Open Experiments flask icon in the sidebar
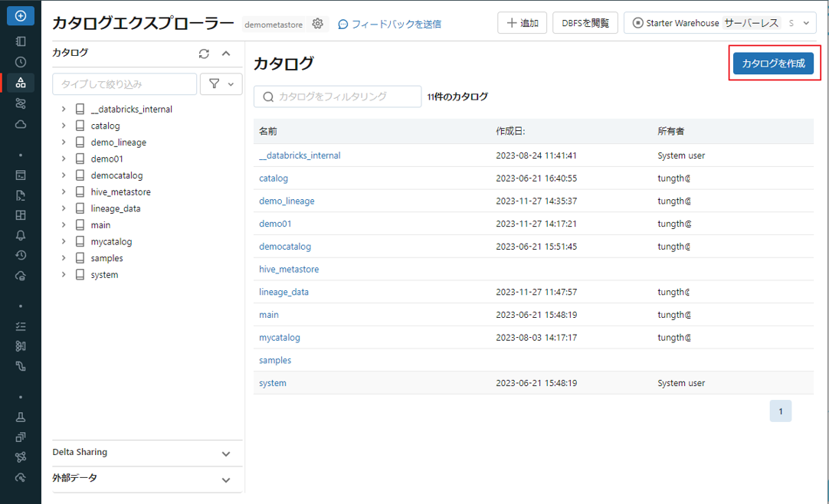The width and height of the screenshot is (829, 504). click(x=21, y=417)
